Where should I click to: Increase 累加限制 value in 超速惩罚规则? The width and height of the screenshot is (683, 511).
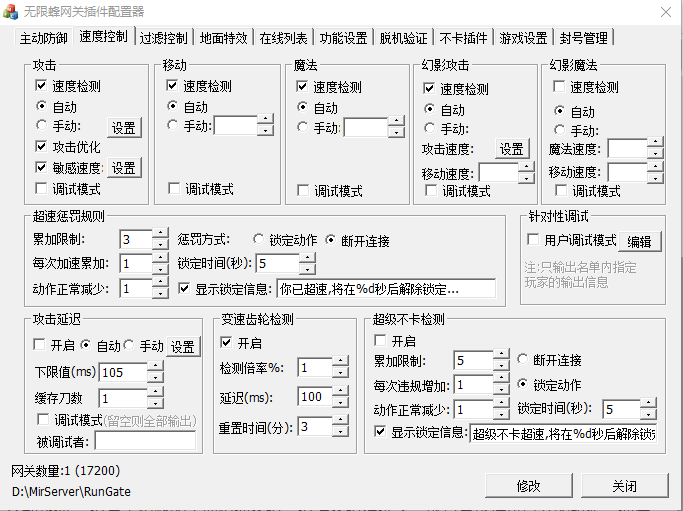(x=160, y=235)
